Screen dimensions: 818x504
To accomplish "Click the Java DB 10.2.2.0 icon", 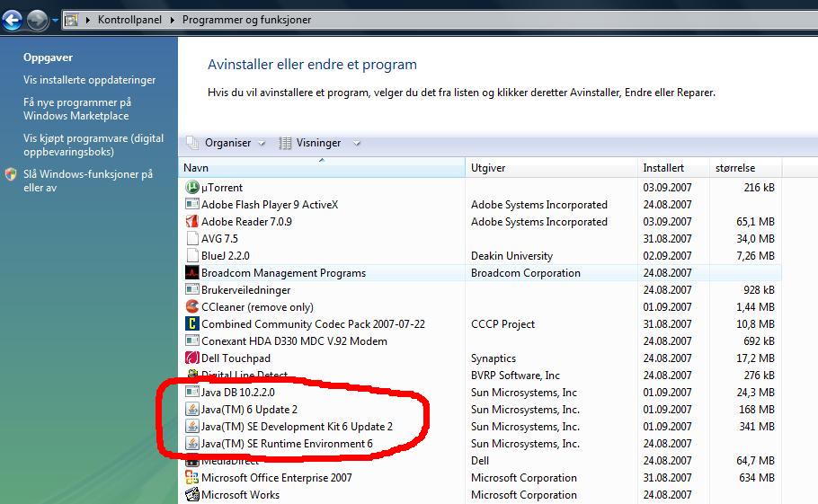I will (x=192, y=392).
